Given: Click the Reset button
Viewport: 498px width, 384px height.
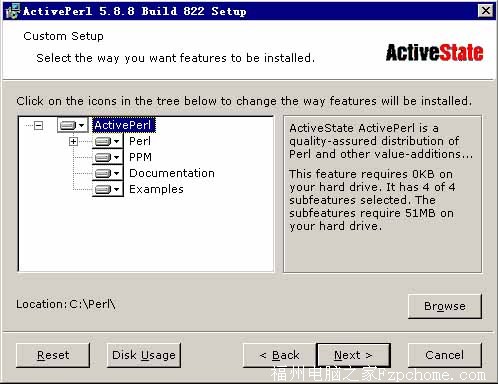Looking at the screenshot, I should click(x=53, y=355).
